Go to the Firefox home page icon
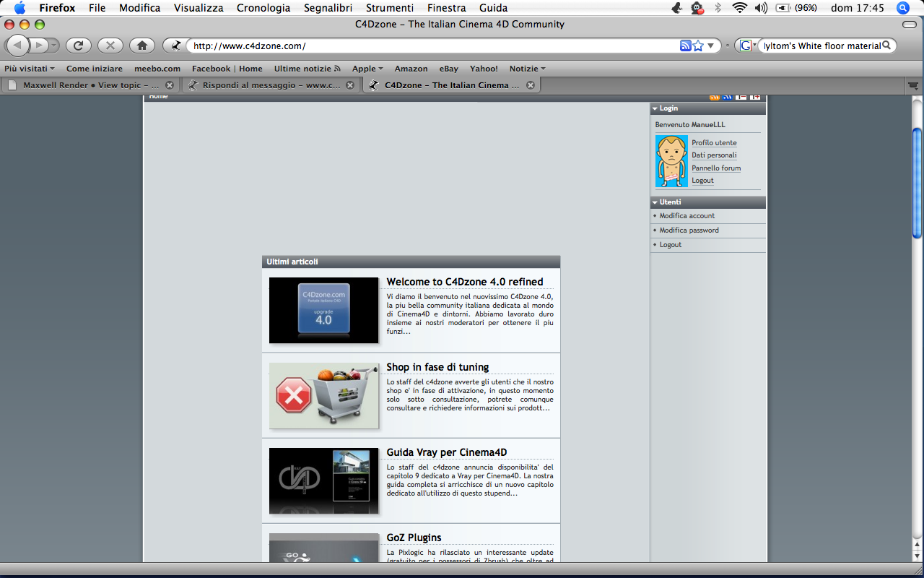Viewport: 924px width, 578px height. 142,46
